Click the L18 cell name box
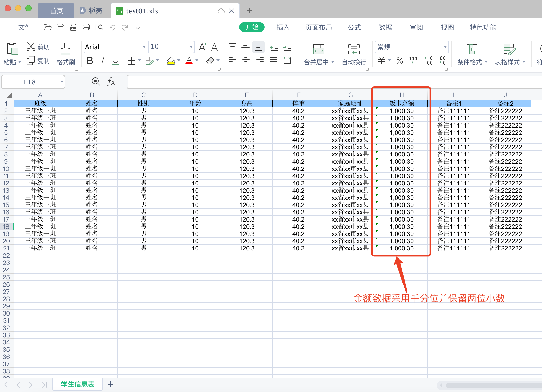 pos(30,82)
